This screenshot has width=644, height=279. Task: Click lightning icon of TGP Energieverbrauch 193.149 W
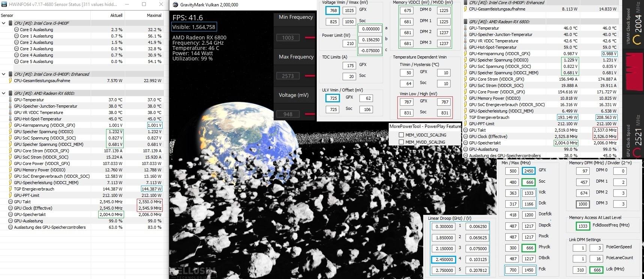click(466, 117)
